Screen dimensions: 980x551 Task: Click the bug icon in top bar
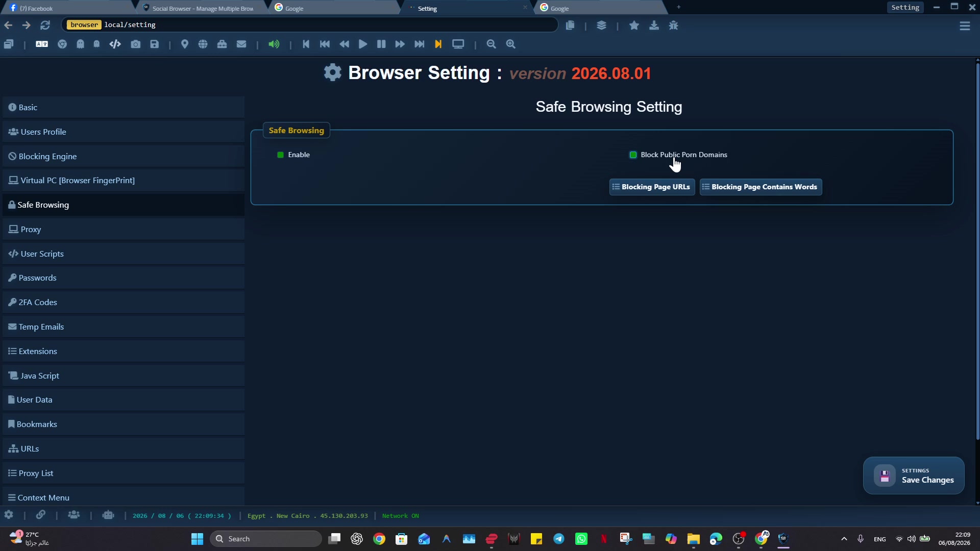click(674, 25)
